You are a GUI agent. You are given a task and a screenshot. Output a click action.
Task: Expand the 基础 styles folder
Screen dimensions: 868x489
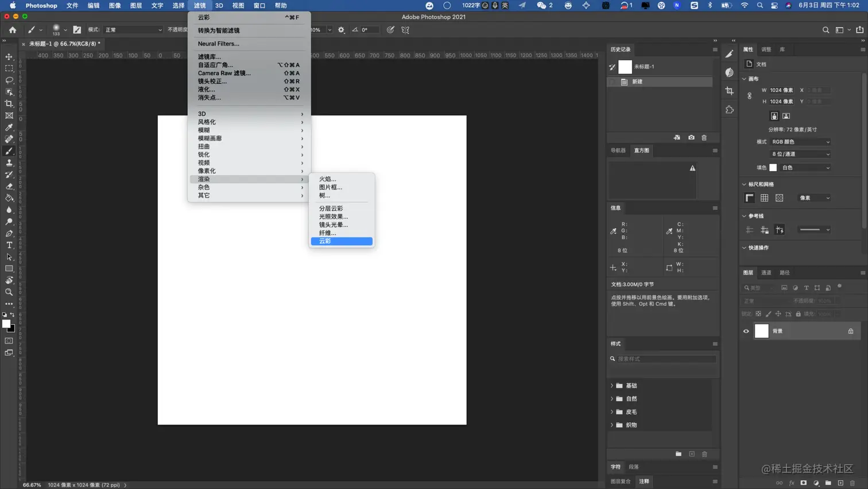(x=612, y=386)
